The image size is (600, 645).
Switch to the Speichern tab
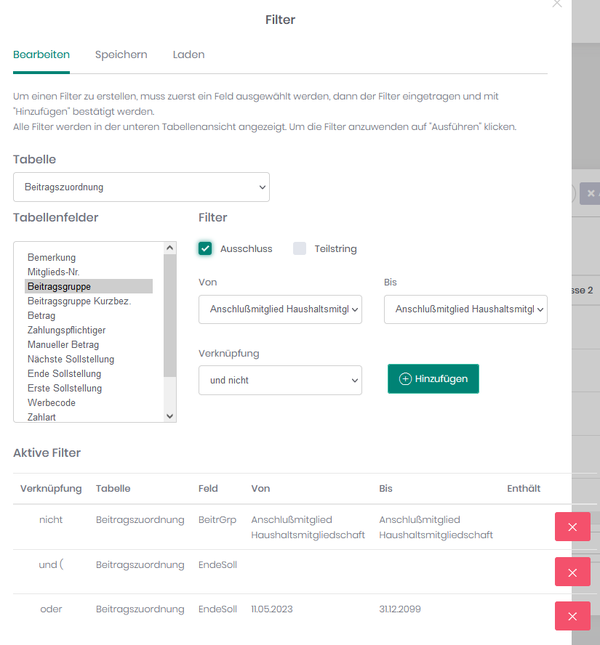pyautogui.click(x=121, y=55)
